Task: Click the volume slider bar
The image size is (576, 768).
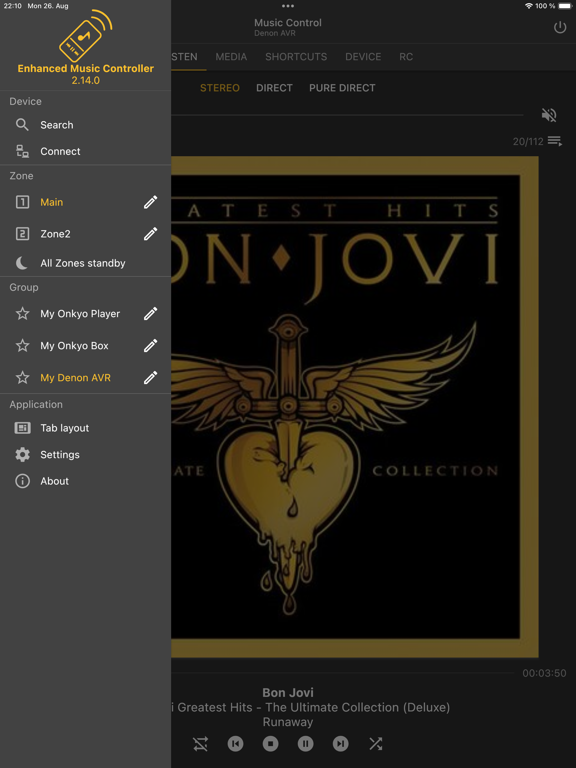Action: 347,116
